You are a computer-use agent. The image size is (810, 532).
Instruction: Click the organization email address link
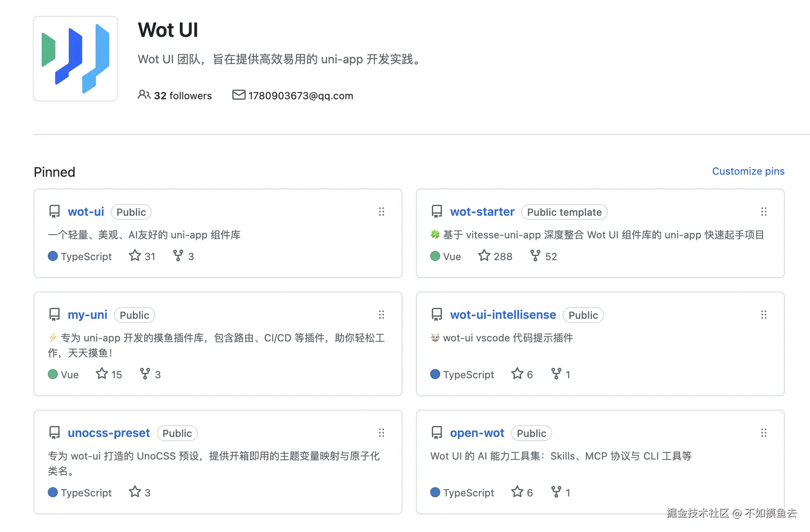point(300,96)
